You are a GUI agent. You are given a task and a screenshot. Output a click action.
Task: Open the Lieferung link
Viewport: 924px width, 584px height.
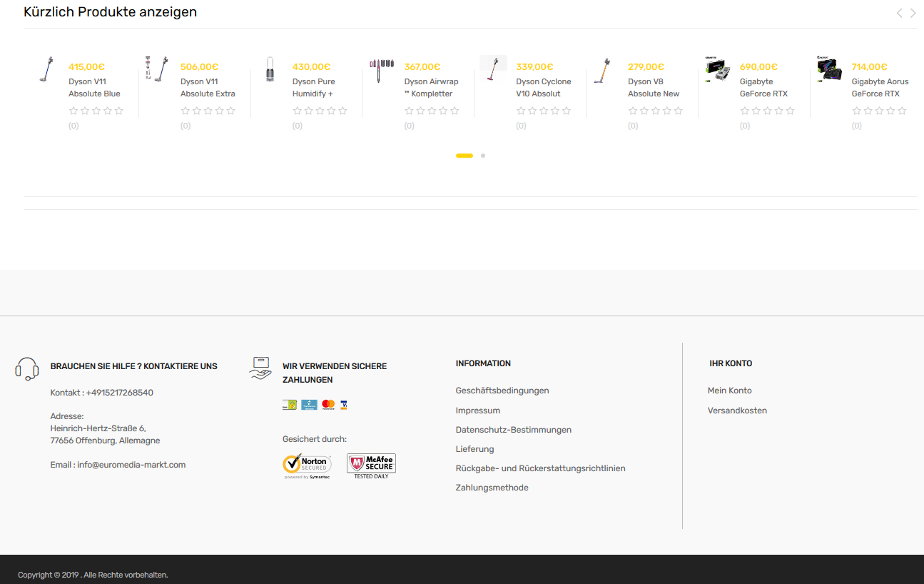[x=474, y=449]
